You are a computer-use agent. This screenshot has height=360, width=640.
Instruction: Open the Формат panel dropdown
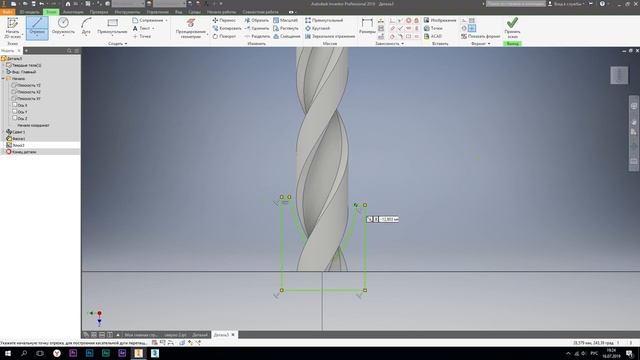coord(480,43)
